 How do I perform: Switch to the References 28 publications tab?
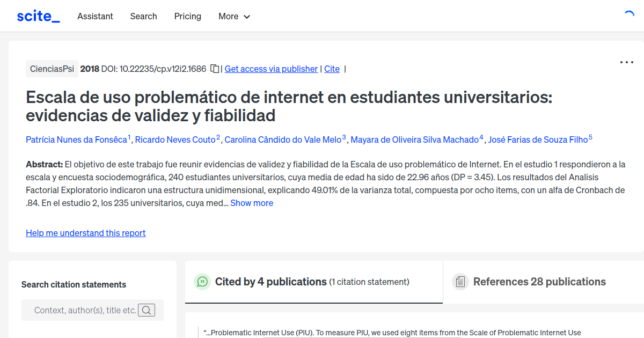click(x=539, y=281)
